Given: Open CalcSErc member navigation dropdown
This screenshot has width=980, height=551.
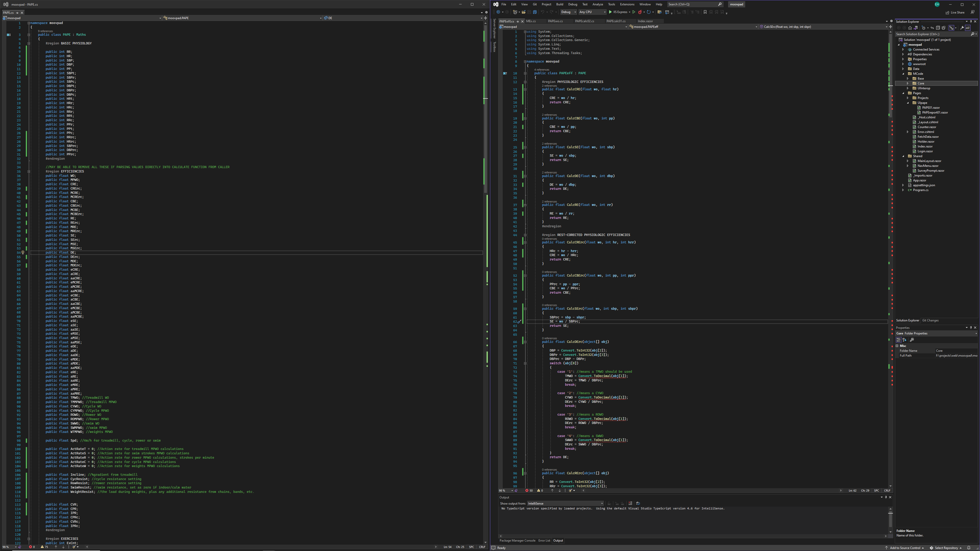Looking at the screenshot, I should (823, 27).
